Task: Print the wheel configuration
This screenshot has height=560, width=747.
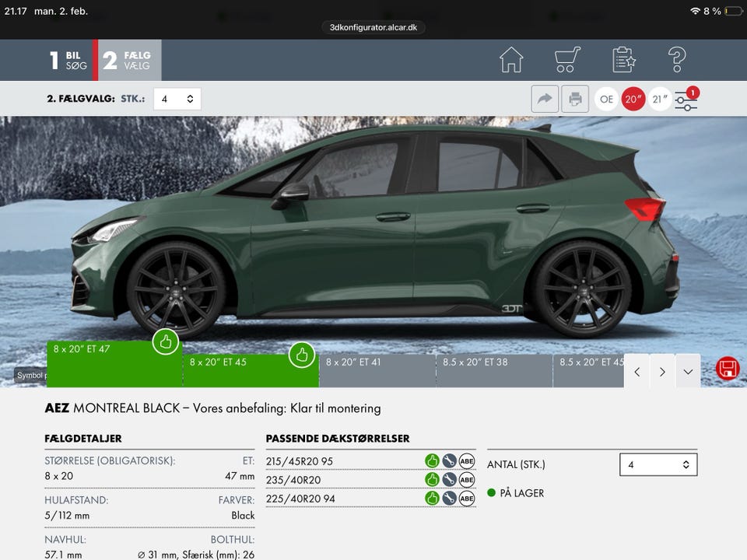Action: 575,99
